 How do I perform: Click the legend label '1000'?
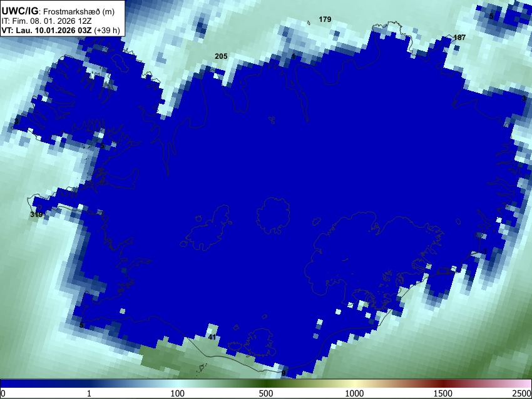[354, 393]
